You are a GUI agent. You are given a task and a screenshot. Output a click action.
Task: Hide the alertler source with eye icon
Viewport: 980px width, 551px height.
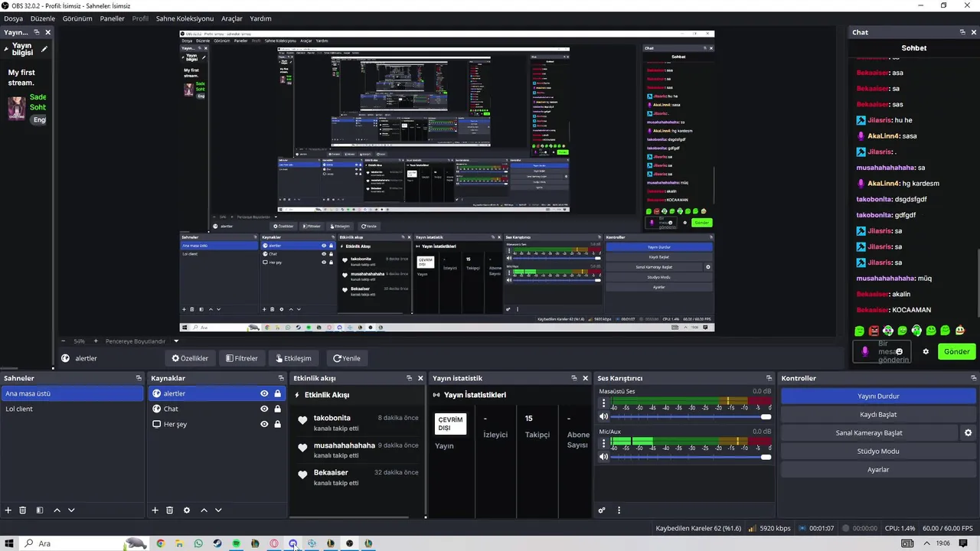(x=264, y=393)
